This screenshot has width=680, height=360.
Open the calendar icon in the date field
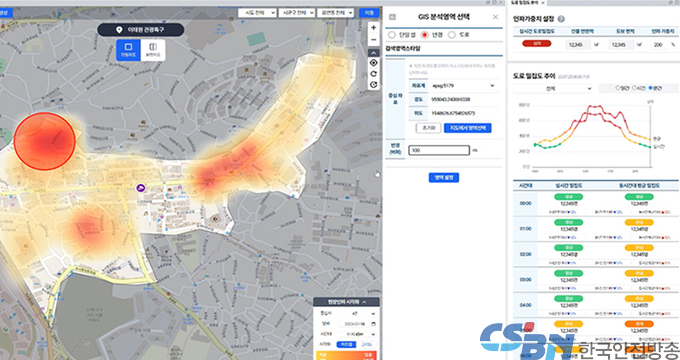[373, 324]
